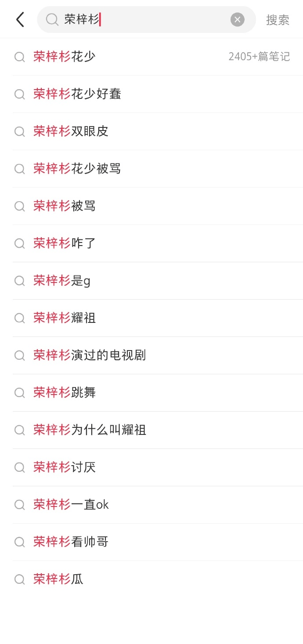
Task: Tap the search icon next to 荣梓杉咋了
Action: (20, 244)
